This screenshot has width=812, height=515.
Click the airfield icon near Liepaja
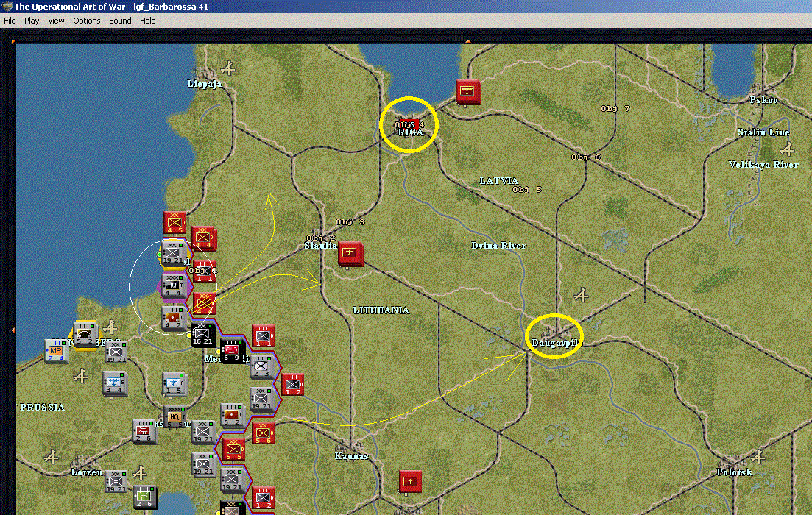(x=228, y=67)
